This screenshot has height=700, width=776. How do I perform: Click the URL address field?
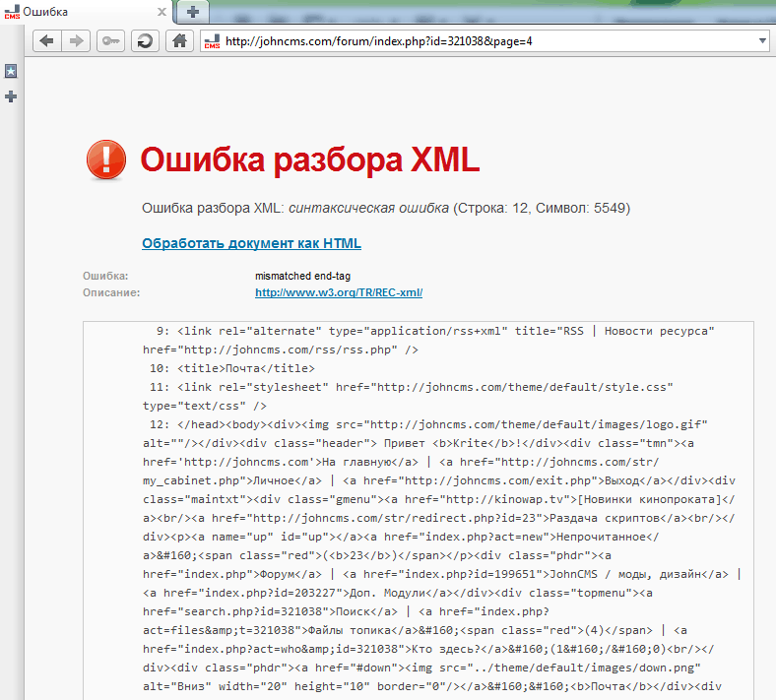click(483, 41)
